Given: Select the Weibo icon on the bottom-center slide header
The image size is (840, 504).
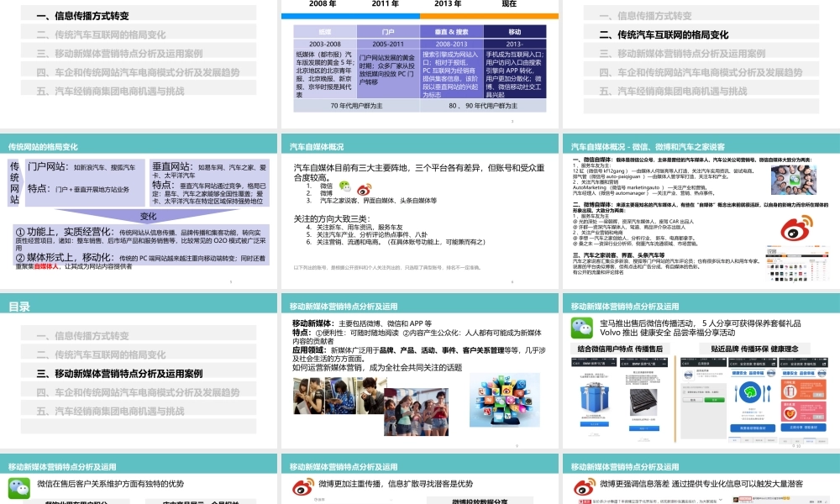Looking at the screenshot, I should [304, 485].
